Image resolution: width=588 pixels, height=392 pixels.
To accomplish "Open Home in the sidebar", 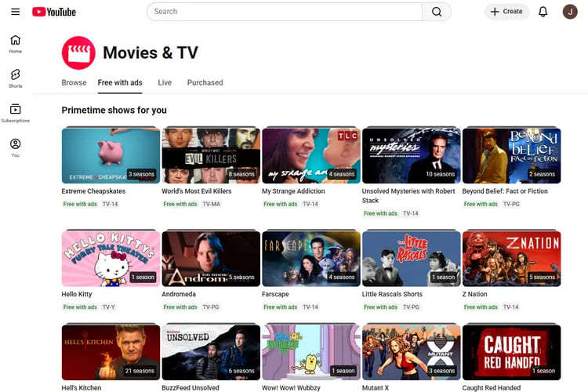I will (16, 44).
